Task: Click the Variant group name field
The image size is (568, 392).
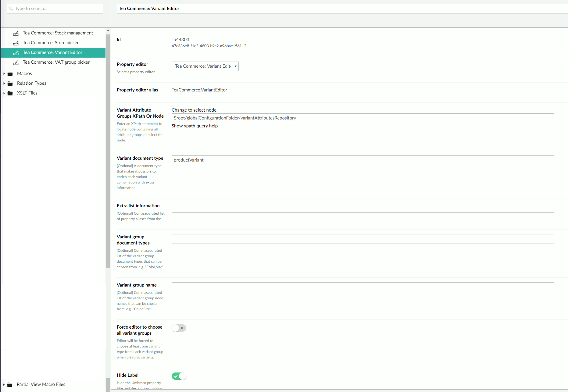Action: click(x=363, y=287)
